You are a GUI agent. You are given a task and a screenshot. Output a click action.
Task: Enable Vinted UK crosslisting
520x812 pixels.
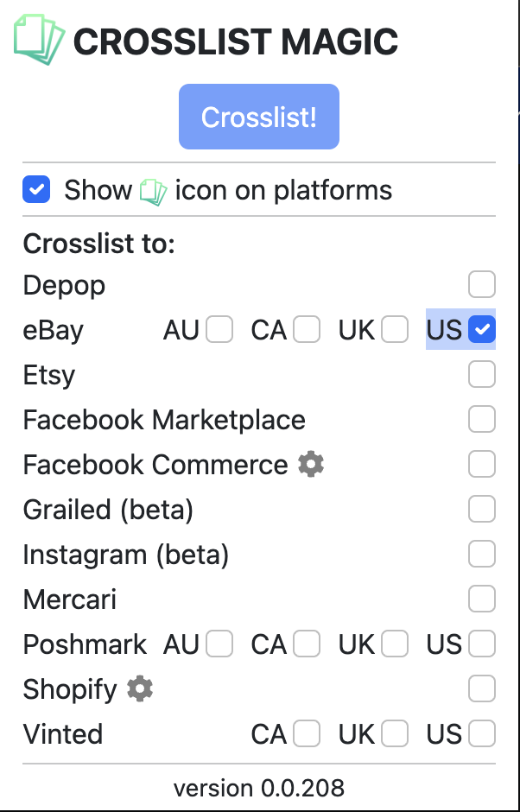pos(395,733)
